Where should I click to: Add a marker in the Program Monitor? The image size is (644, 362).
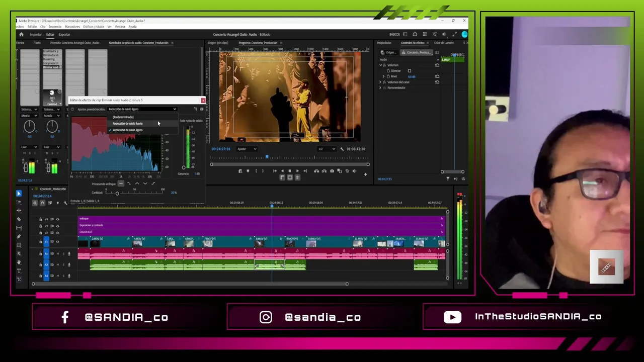248,171
